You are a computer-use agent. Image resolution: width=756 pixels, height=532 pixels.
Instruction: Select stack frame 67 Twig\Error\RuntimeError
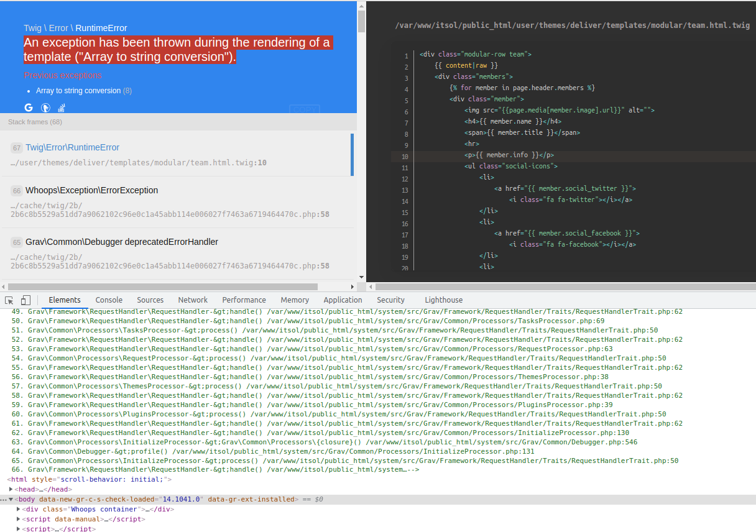tap(177, 155)
